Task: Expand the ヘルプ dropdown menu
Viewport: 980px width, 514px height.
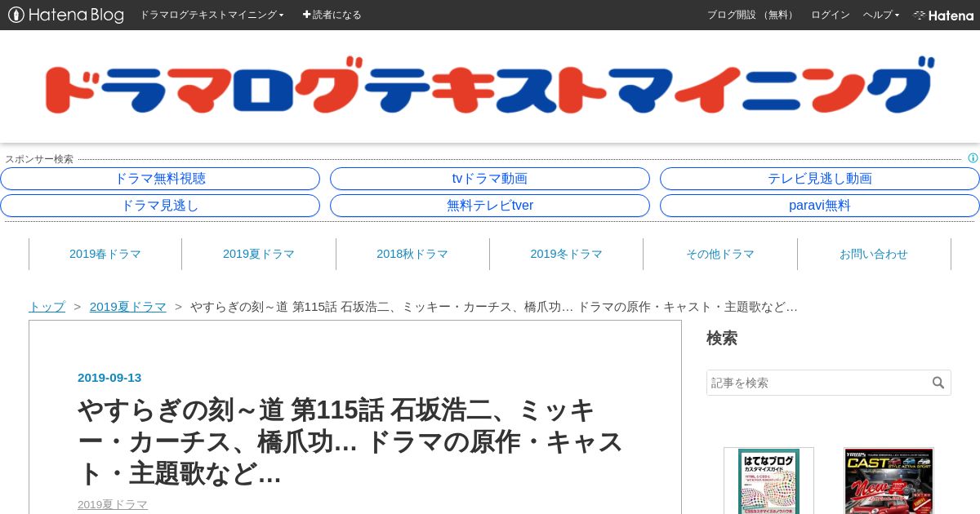Action: (881, 15)
